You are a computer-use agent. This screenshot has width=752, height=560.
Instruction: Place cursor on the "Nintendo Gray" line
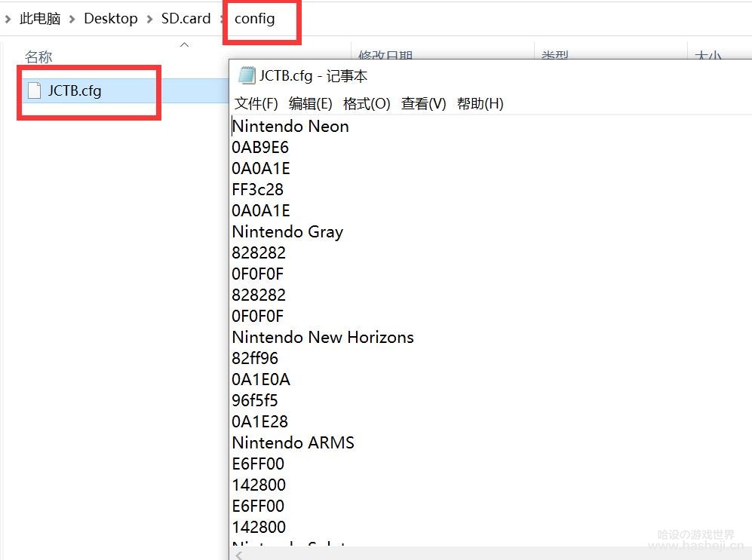point(288,232)
